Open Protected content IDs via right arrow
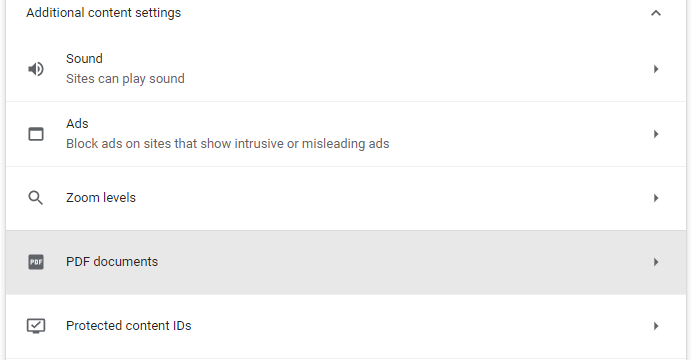This screenshot has height=360, width=691. pos(656,326)
